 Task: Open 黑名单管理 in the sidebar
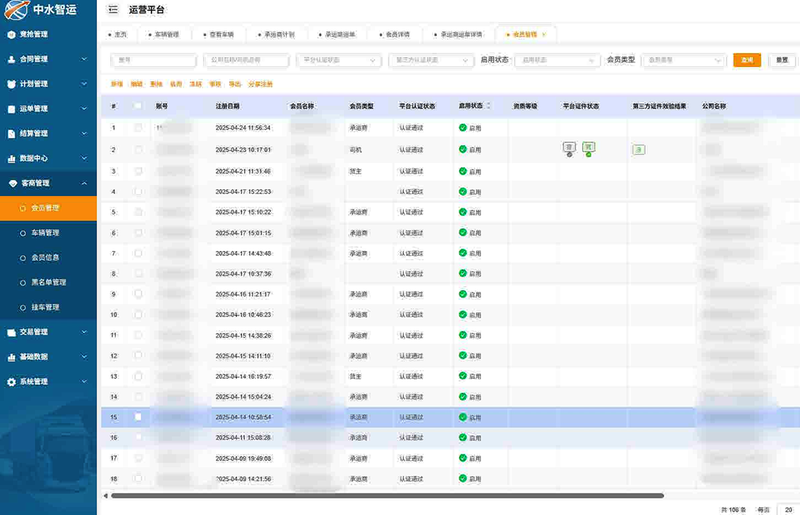49,282
